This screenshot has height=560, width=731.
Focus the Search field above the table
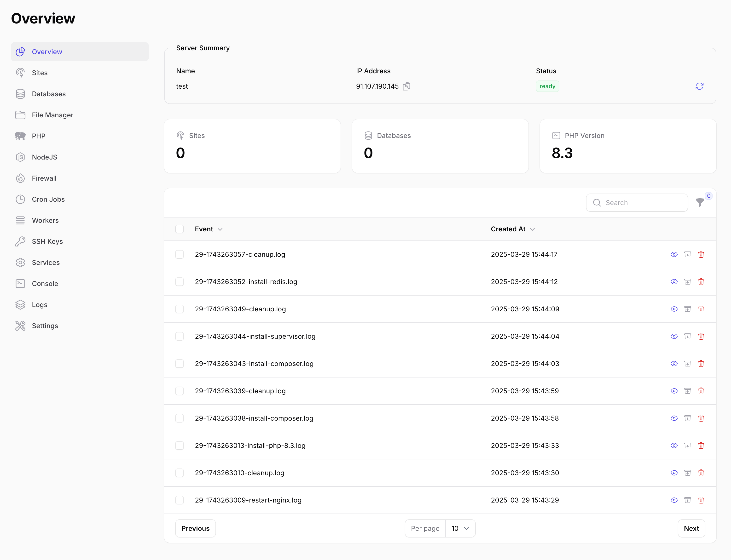tap(637, 203)
